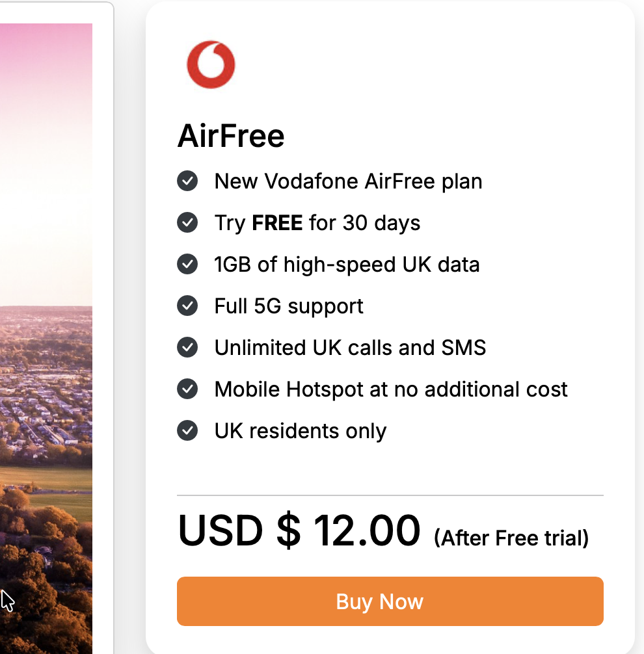This screenshot has width=644, height=654.
Task: Click the UK residents only text
Action: 301,431
